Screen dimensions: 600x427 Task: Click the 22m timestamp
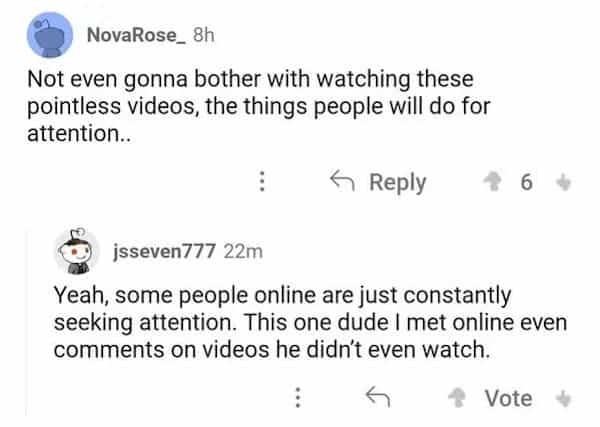243,251
